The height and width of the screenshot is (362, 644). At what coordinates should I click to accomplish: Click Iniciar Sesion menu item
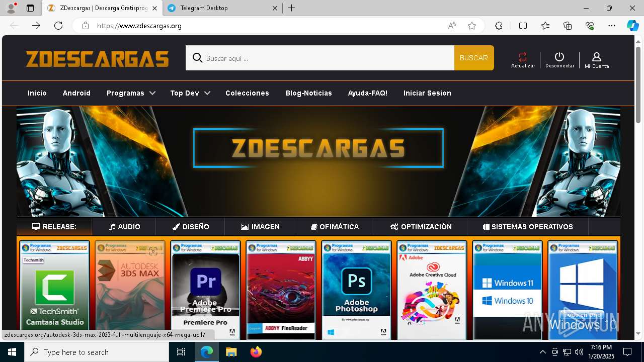click(427, 93)
